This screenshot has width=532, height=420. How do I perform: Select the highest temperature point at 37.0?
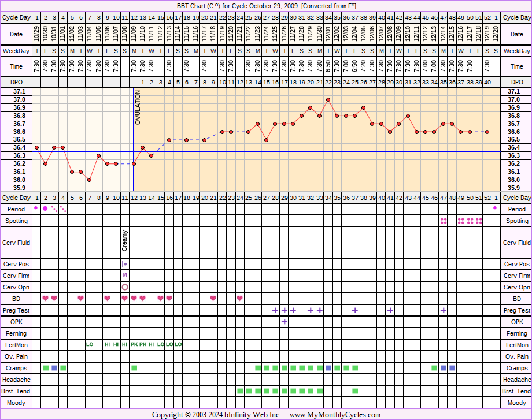[328, 99]
